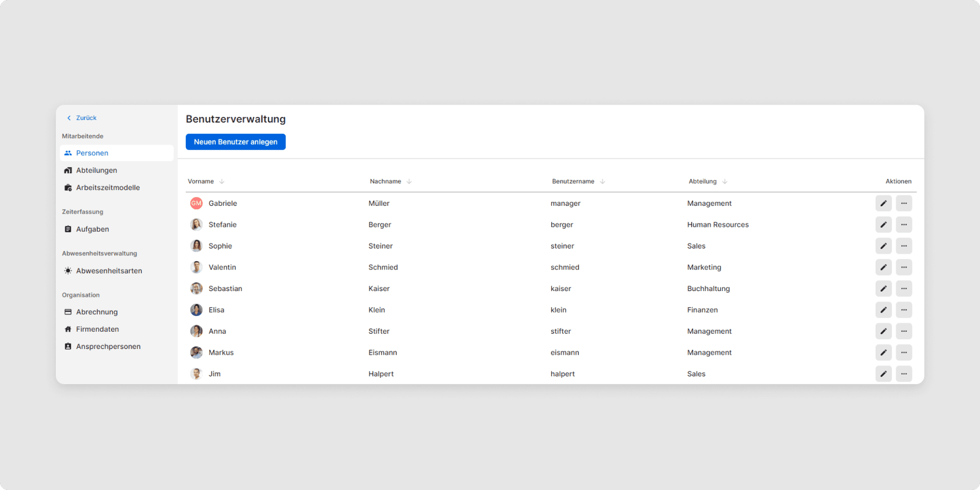
Task: Open more actions for Valentin Schmied
Action: coord(904,267)
